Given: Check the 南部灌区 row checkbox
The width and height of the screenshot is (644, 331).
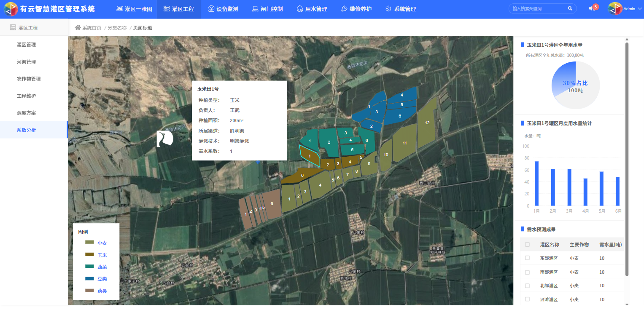Looking at the screenshot, I should [x=527, y=272].
